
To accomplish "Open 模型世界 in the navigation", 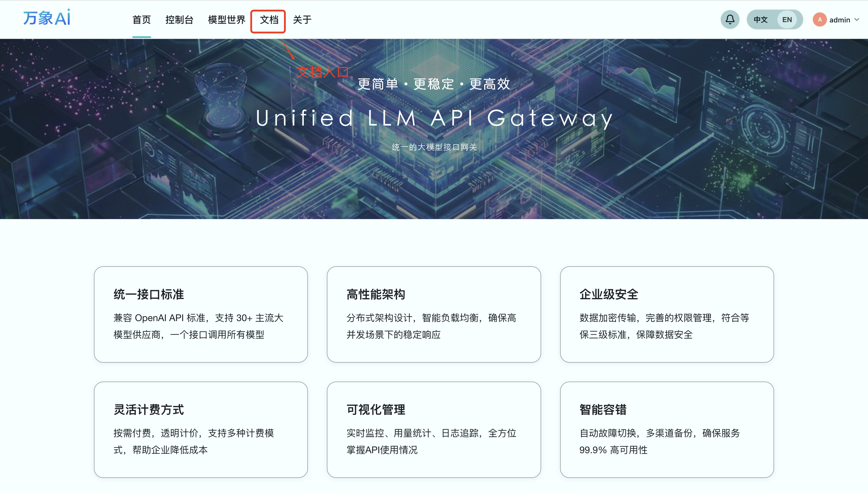I will 226,20.
